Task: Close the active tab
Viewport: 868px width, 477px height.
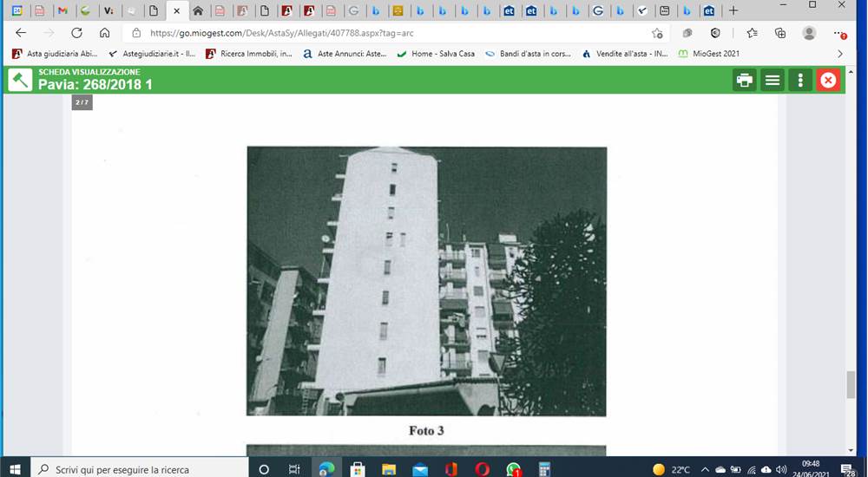Action: (176, 10)
